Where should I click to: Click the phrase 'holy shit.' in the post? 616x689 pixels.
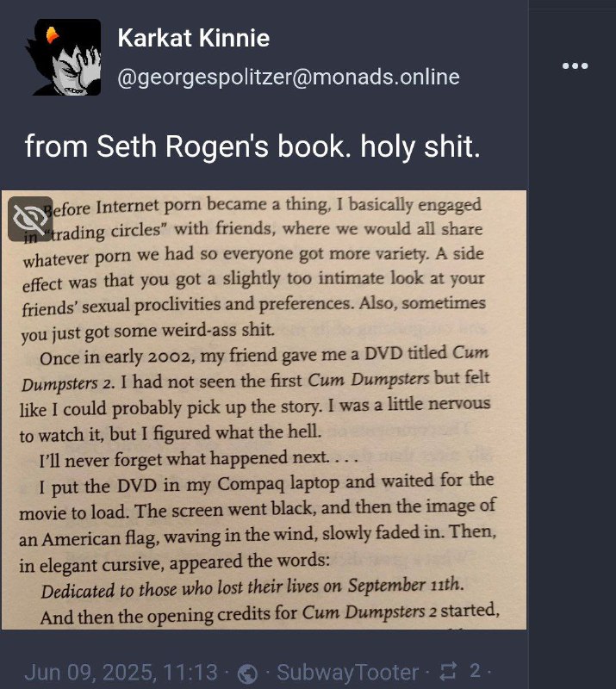tap(420, 146)
